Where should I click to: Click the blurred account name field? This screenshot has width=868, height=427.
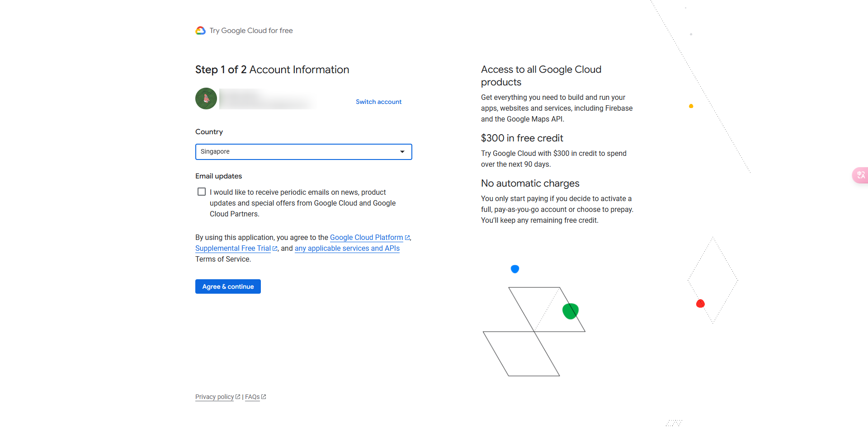pyautogui.click(x=267, y=99)
